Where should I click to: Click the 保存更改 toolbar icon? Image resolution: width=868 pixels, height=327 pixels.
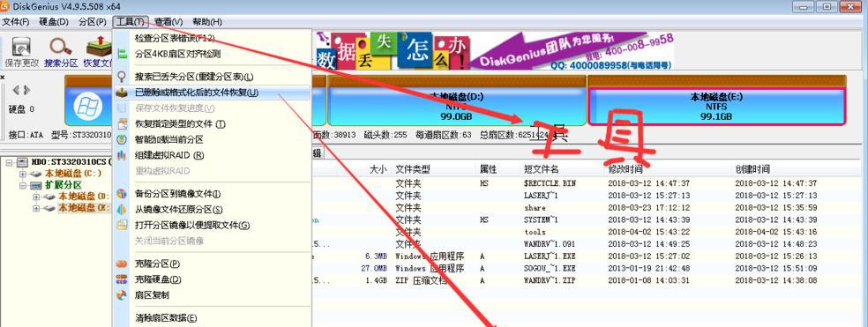[21, 48]
